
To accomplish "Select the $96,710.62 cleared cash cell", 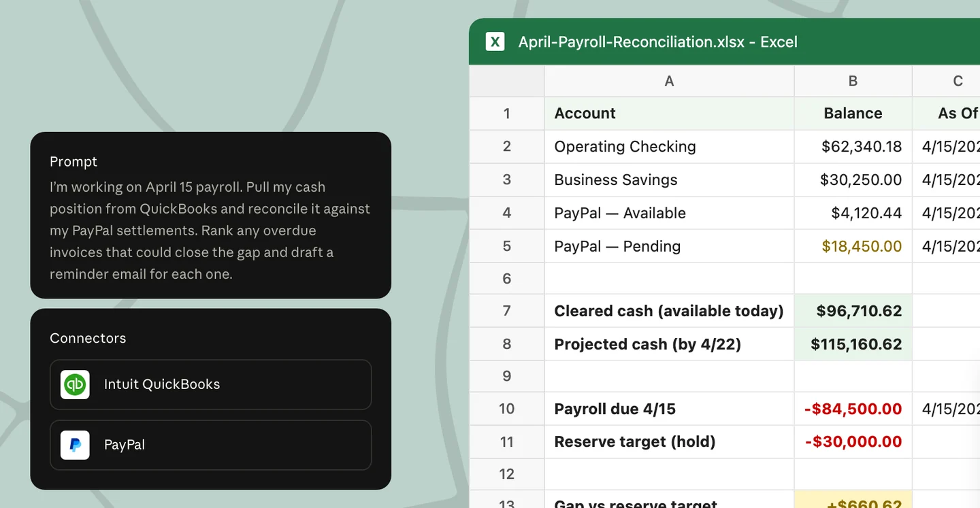I will point(853,311).
